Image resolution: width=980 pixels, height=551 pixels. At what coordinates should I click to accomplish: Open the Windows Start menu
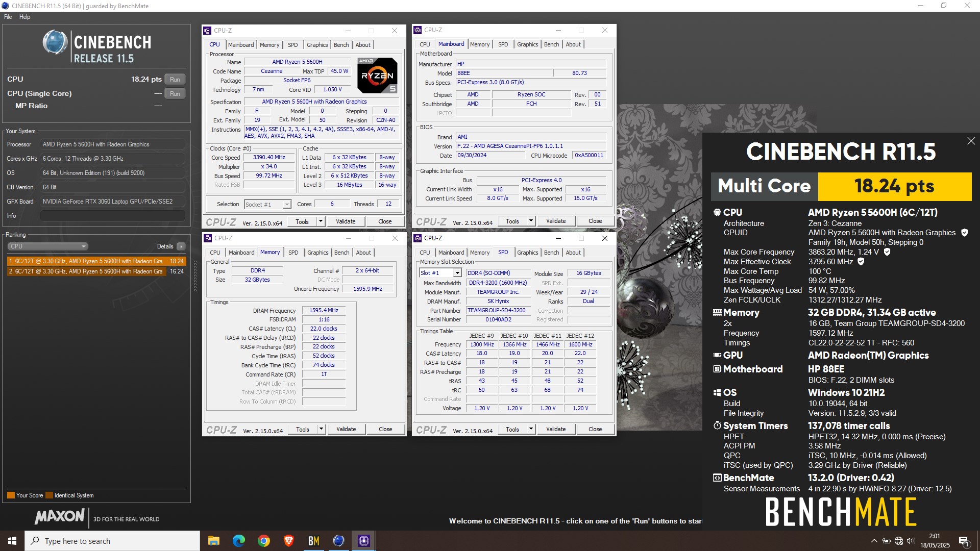12,541
